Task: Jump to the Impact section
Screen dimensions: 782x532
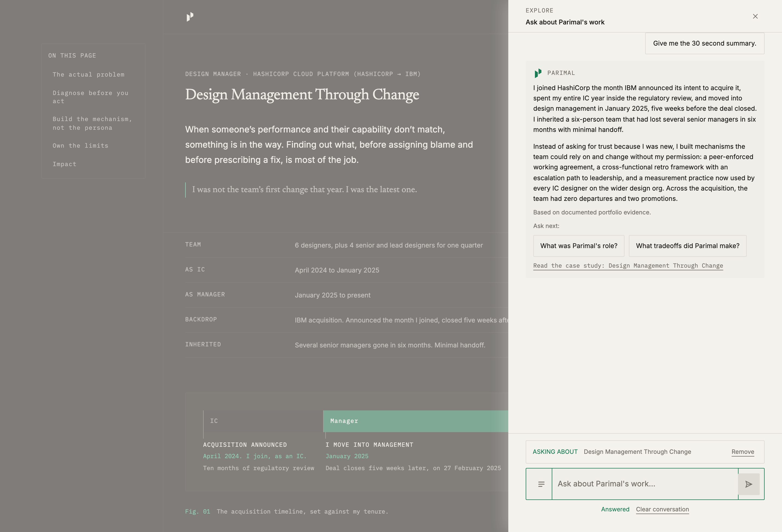Action: point(65,164)
